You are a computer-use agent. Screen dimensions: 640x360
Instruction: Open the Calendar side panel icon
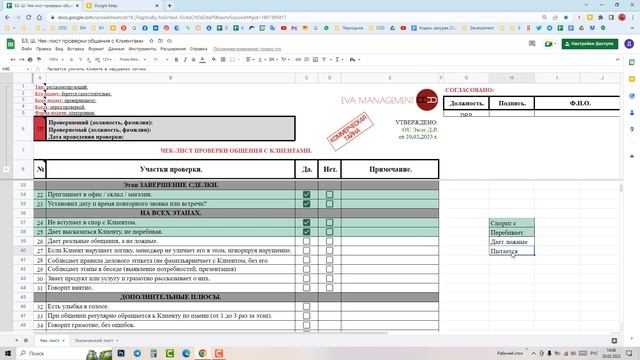coord(632,62)
